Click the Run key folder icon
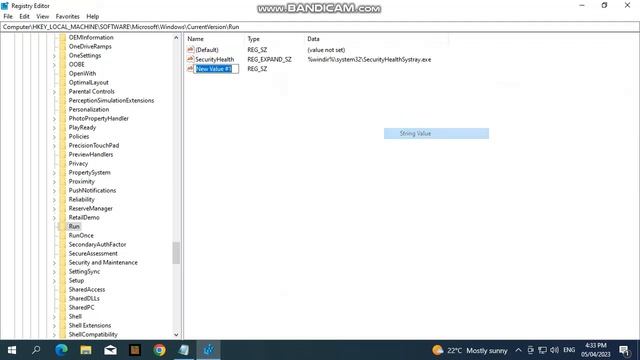This screenshot has width=640, height=360. pos(62,227)
